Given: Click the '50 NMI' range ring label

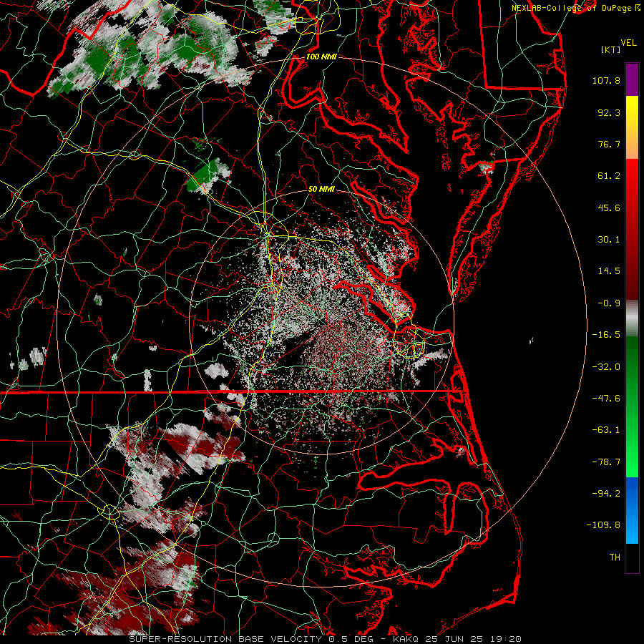Looking at the screenshot, I should (321, 190).
